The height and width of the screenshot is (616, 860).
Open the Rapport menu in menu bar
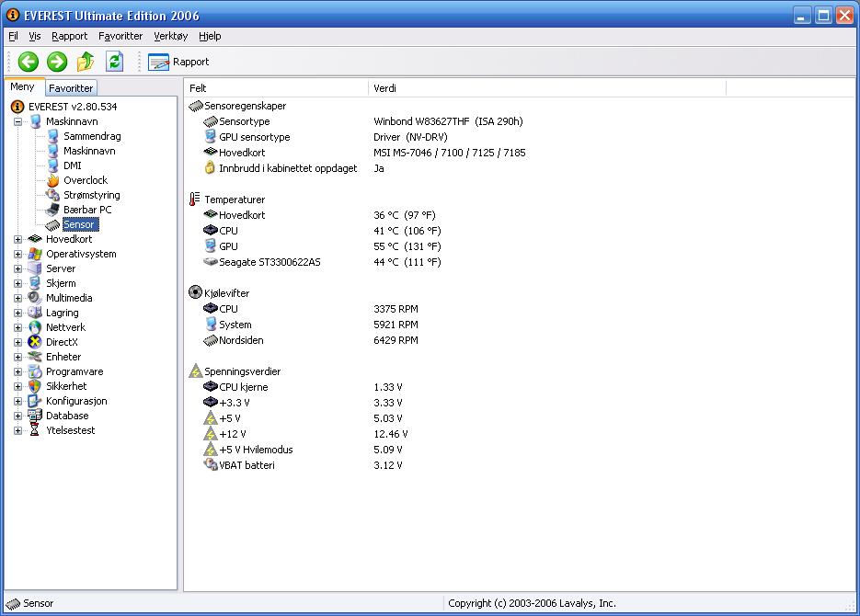coord(69,36)
